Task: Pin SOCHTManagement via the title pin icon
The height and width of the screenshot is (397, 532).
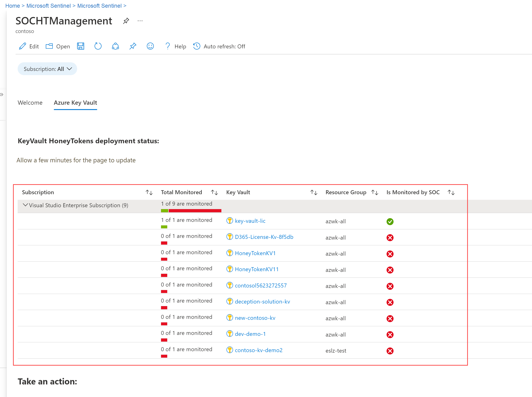Action: pos(126,21)
